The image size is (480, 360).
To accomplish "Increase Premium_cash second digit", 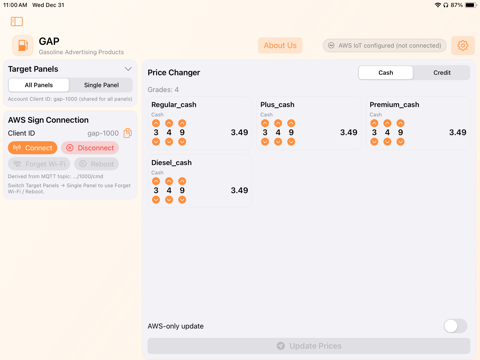I will [x=387, y=123].
